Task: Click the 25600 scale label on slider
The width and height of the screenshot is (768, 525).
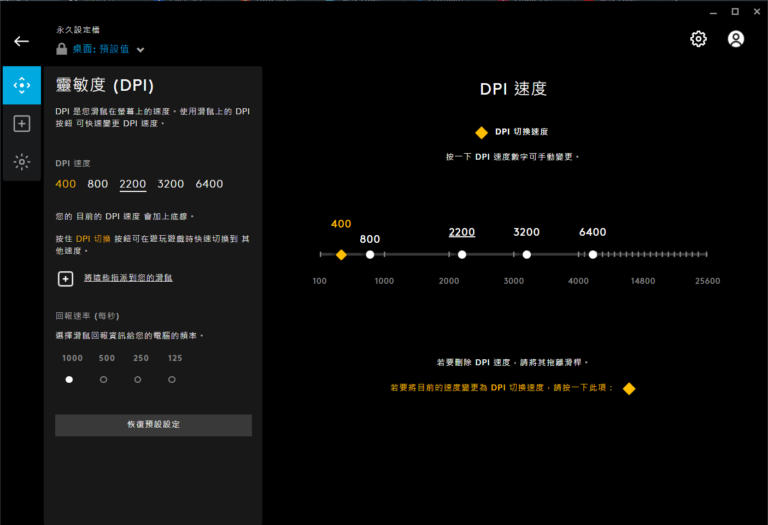Action: pyautogui.click(x=707, y=281)
